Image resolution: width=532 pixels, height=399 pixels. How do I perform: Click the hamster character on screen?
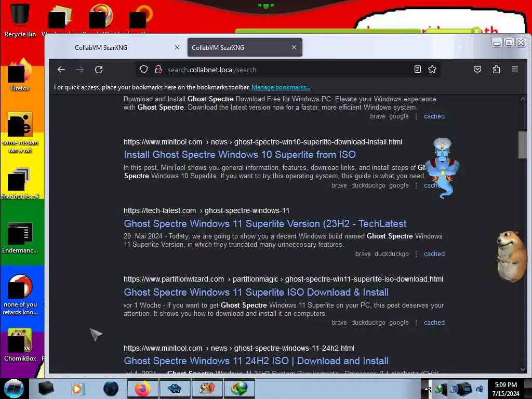click(x=512, y=256)
